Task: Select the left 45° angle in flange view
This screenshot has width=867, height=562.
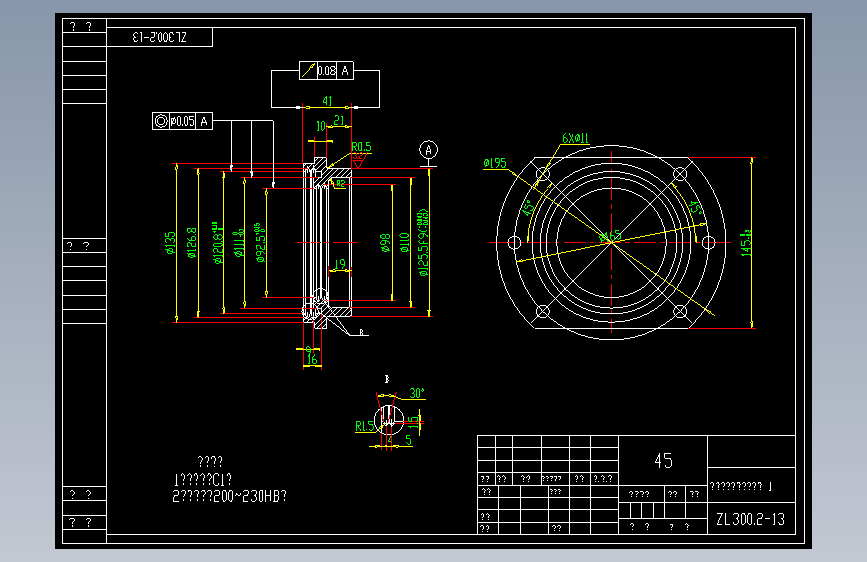Action: [528, 207]
